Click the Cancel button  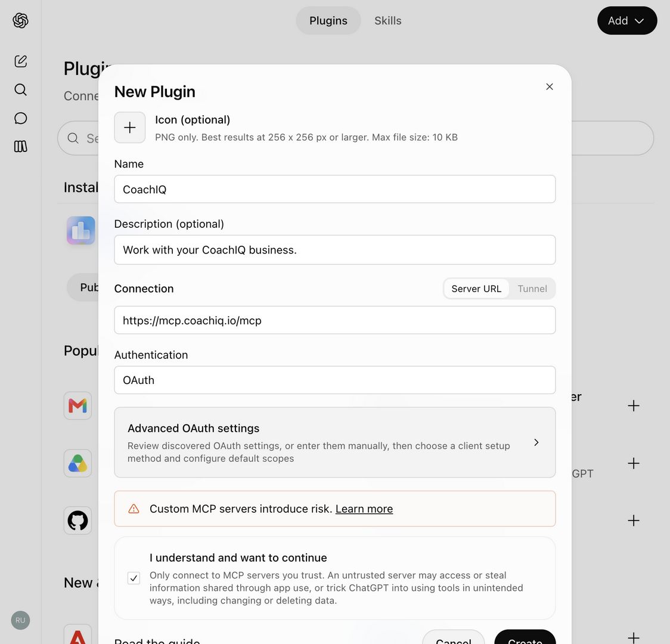[454, 638]
